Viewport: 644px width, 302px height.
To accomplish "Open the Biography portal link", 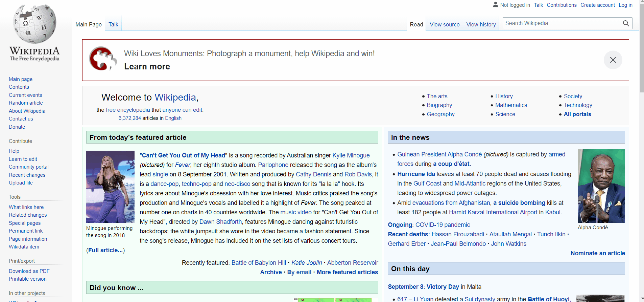I will coord(439,105).
